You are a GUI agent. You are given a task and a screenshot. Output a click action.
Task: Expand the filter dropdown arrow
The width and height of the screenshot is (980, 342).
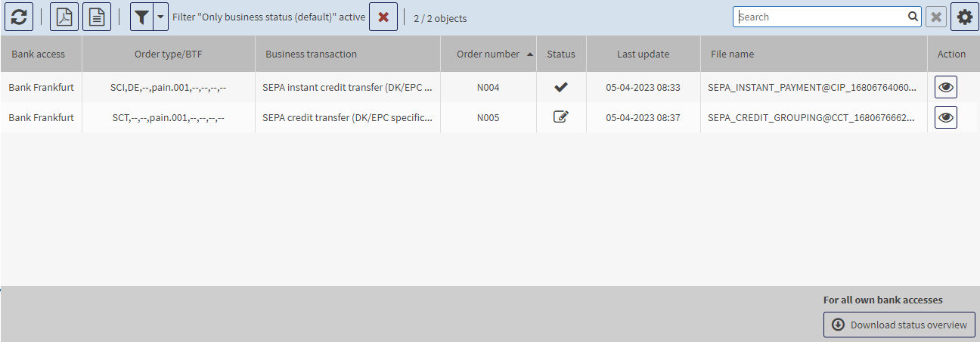(x=160, y=17)
